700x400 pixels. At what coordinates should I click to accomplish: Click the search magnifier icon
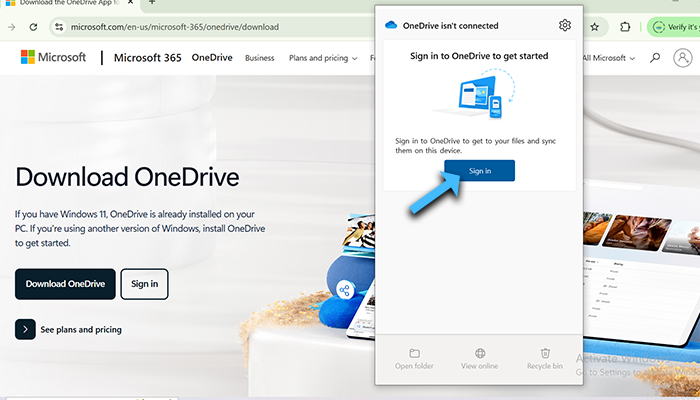(x=655, y=58)
